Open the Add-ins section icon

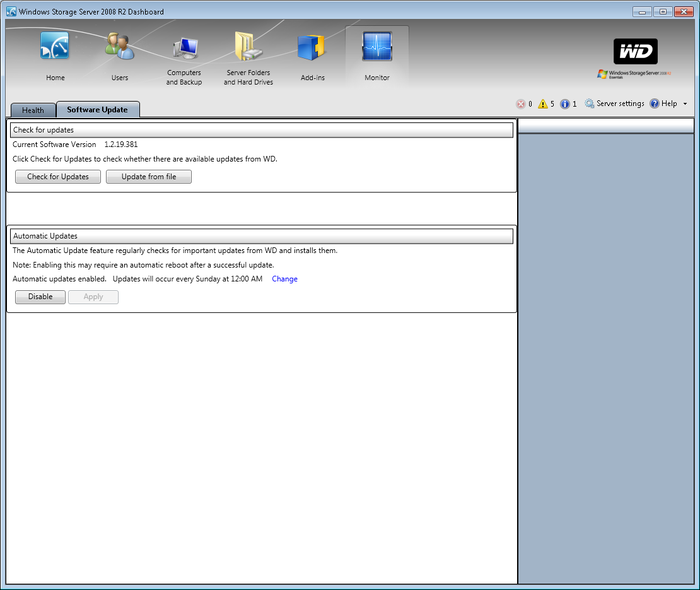(x=311, y=48)
